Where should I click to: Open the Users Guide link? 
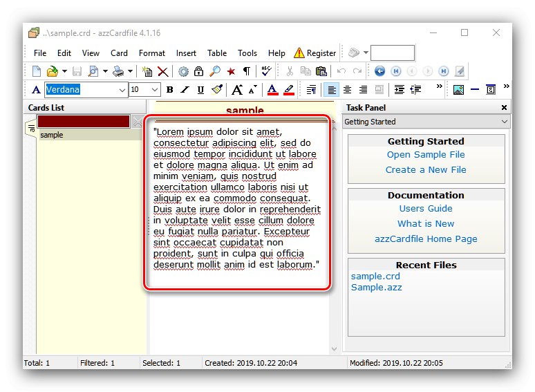pyautogui.click(x=426, y=209)
